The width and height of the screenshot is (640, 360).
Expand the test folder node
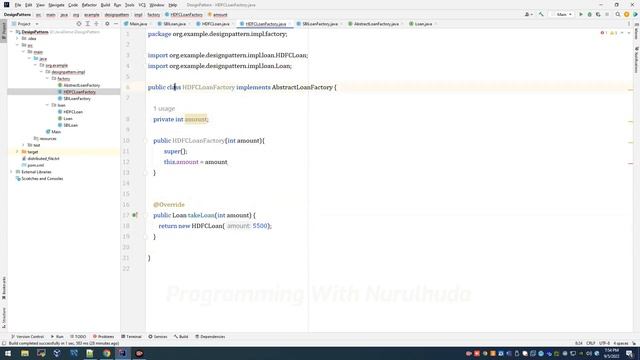24,145
